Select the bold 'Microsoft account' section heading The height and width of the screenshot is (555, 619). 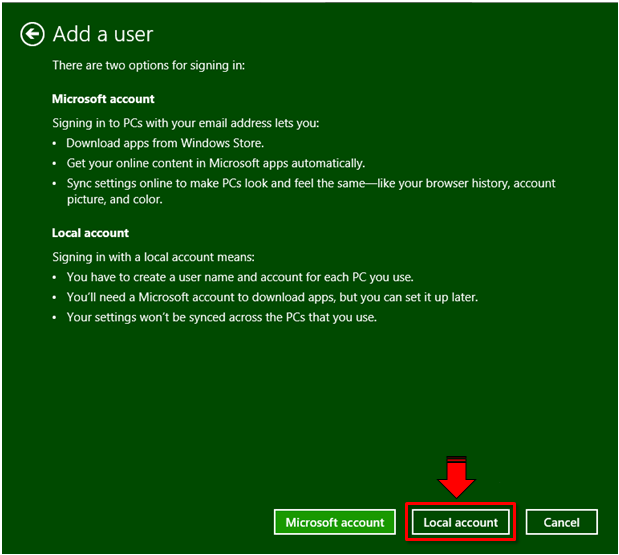coord(103,99)
